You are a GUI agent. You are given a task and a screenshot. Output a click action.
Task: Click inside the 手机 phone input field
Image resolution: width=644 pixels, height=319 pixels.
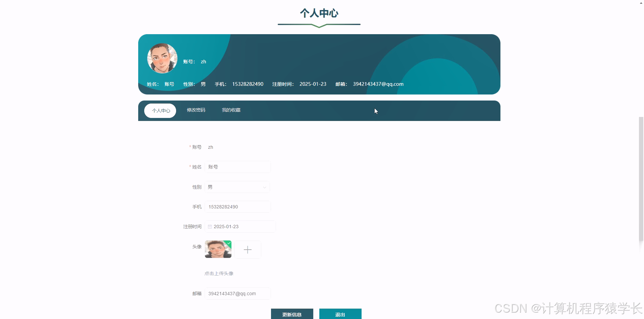pyautogui.click(x=237, y=206)
